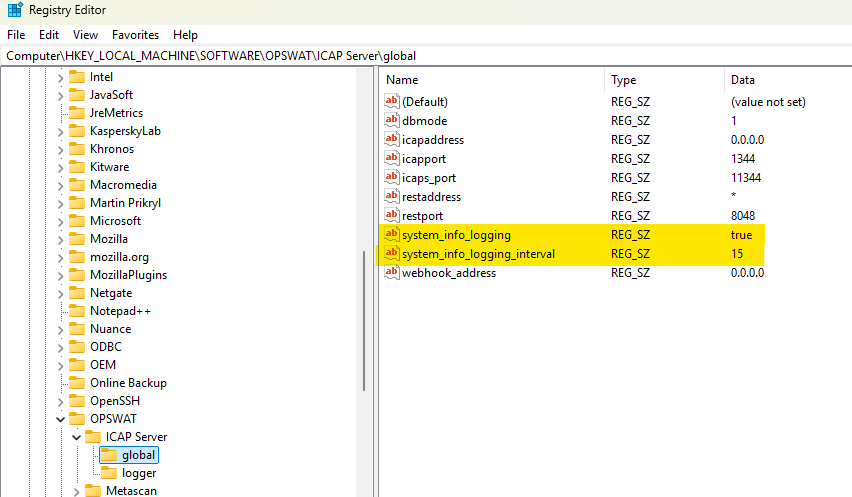Click the key tree vertical scrollbar
This screenshot has width=852, height=497.
click(x=364, y=320)
